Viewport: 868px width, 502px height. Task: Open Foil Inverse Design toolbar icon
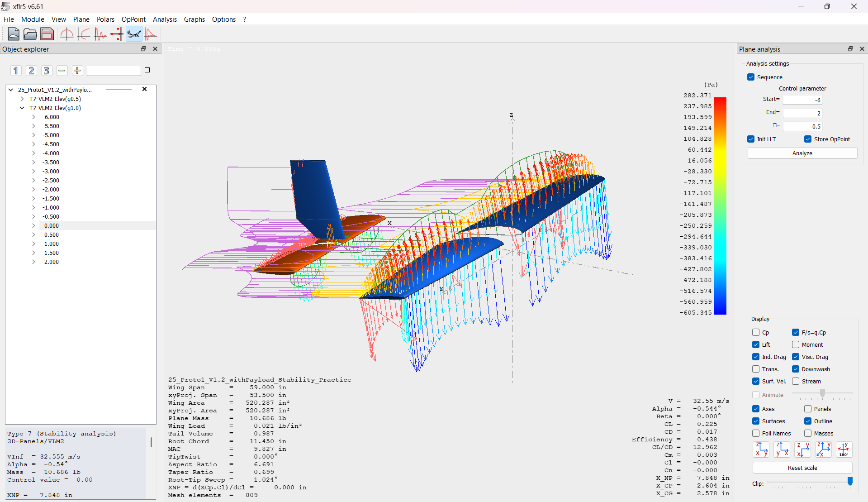coord(84,34)
